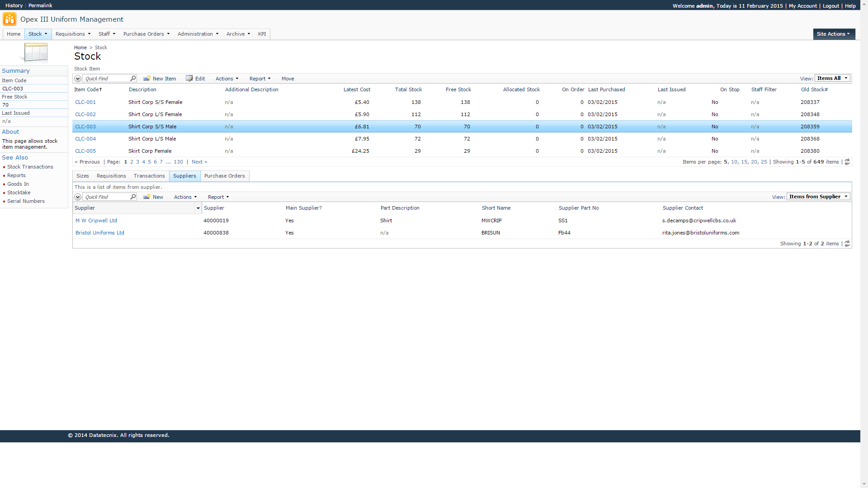Click the Suppliers quick find magnifier icon
868x488 pixels.
[133, 197]
